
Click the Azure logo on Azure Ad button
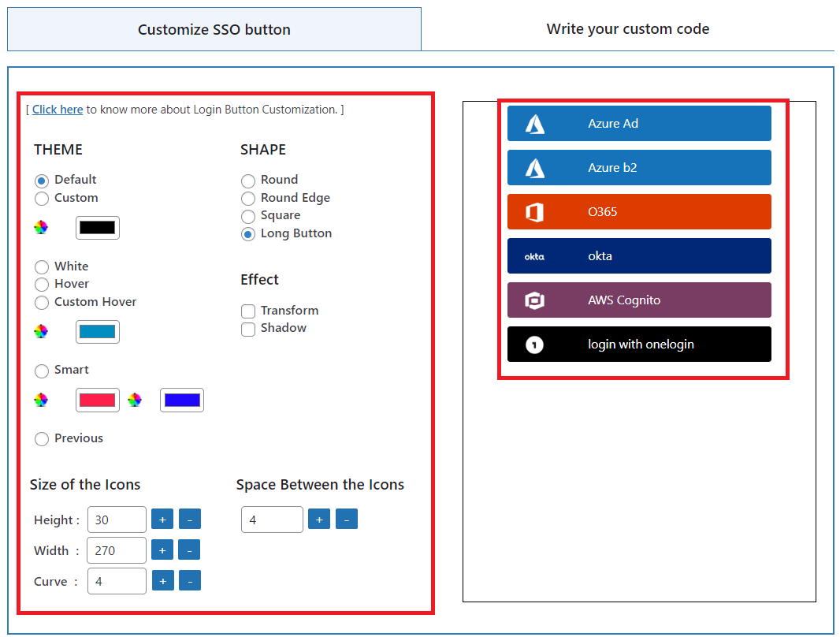click(x=534, y=124)
